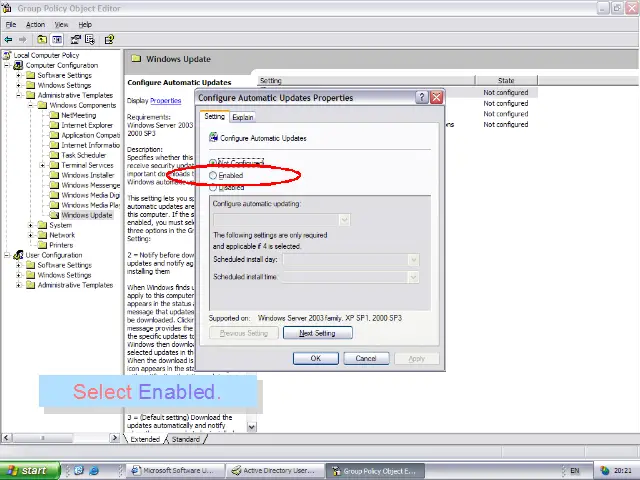This screenshot has width=640, height=480.
Task: Click the Export List toolbar icon
Action: click(90, 40)
